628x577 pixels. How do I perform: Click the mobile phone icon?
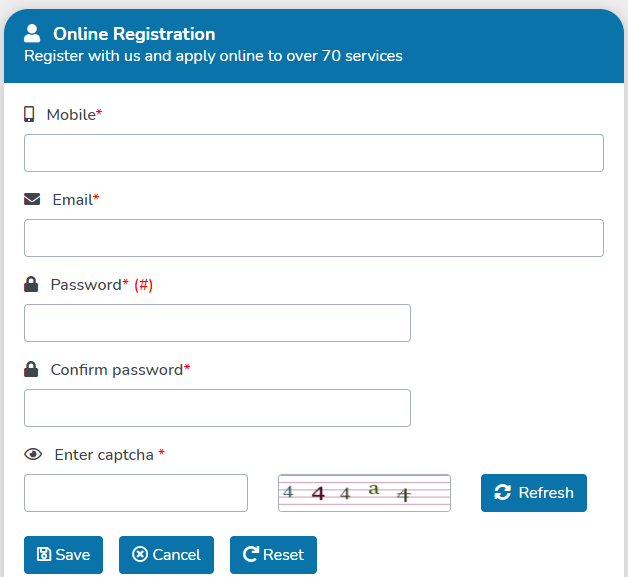[29, 114]
